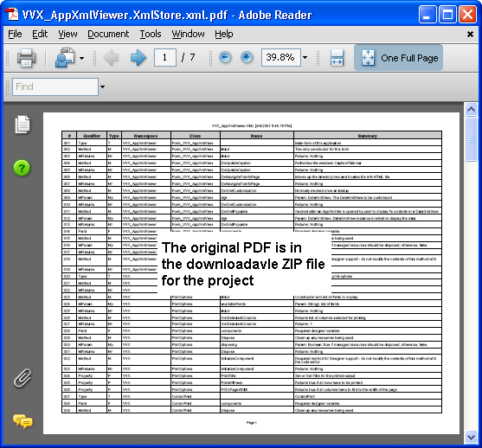Zoom out with the minus button
The width and height of the screenshot is (482, 448).
pos(225,57)
